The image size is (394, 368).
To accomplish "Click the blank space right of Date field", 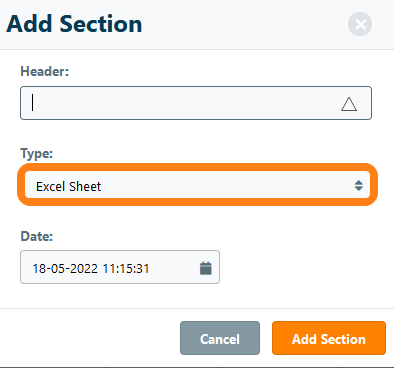I will (x=300, y=267).
